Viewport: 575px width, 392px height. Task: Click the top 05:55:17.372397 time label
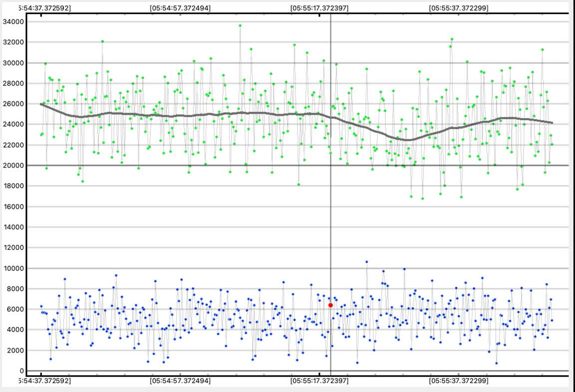[x=319, y=8]
